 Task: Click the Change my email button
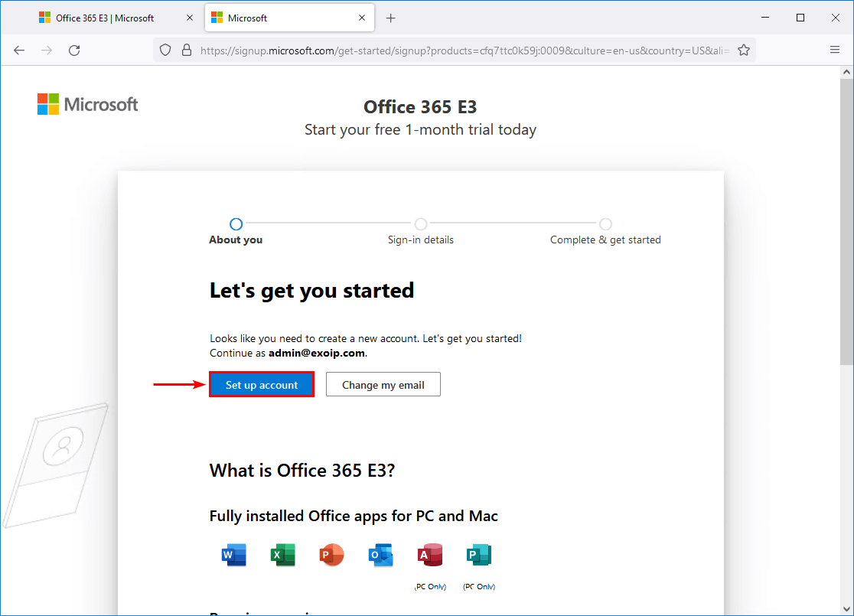point(383,385)
